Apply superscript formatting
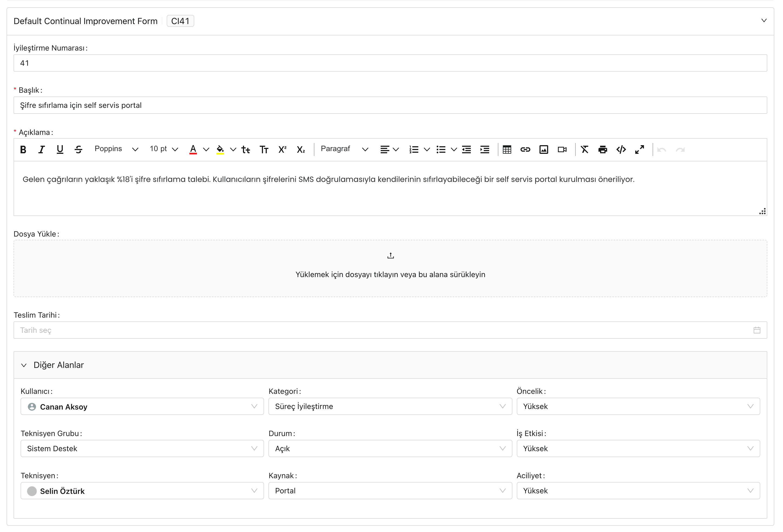 [x=282, y=149]
